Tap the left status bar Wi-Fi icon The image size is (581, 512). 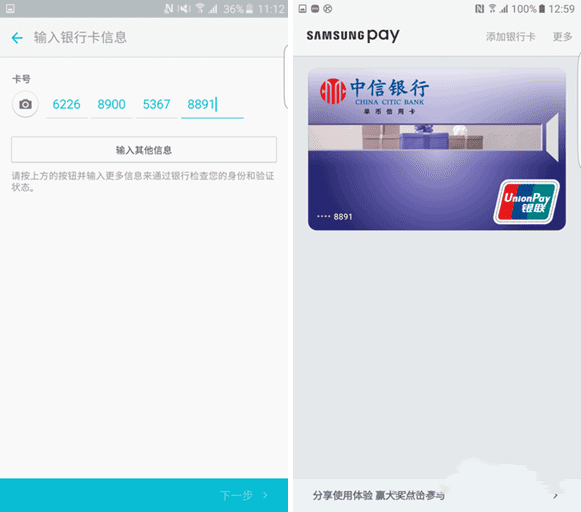coord(200,9)
